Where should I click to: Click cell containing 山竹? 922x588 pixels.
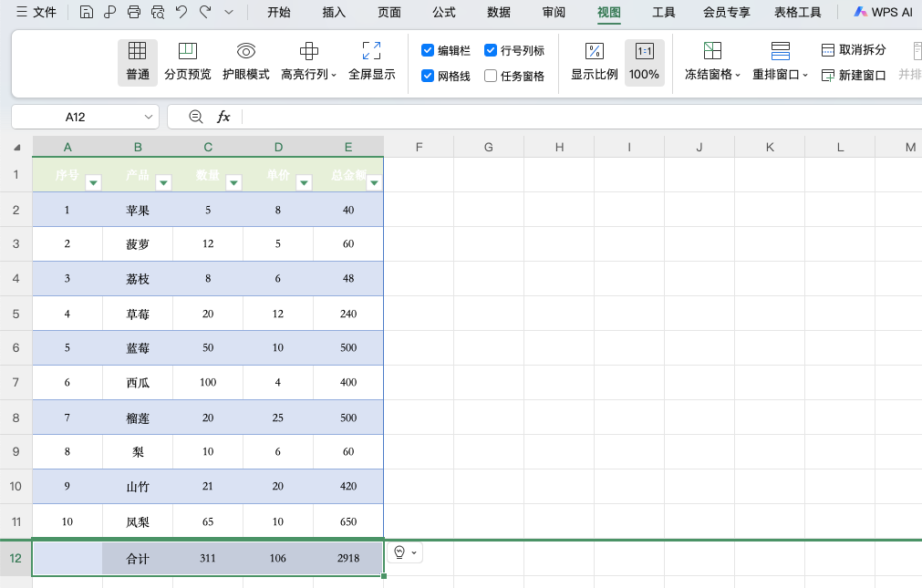(138, 486)
